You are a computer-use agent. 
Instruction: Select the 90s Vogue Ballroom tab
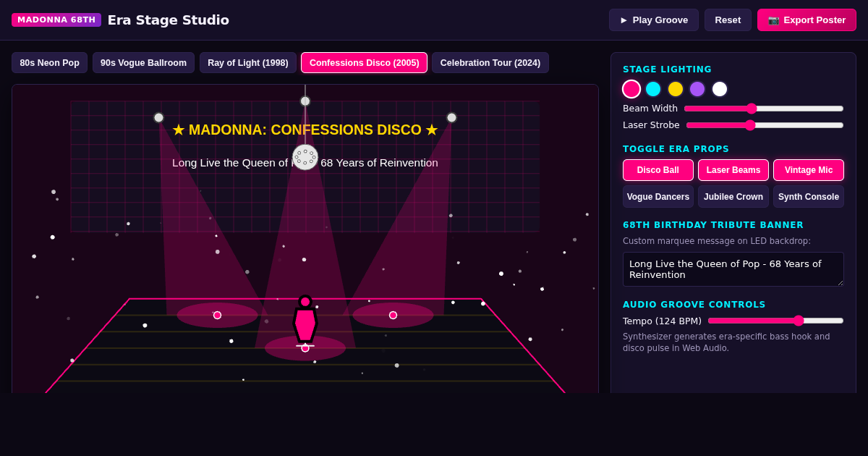pos(143,63)
